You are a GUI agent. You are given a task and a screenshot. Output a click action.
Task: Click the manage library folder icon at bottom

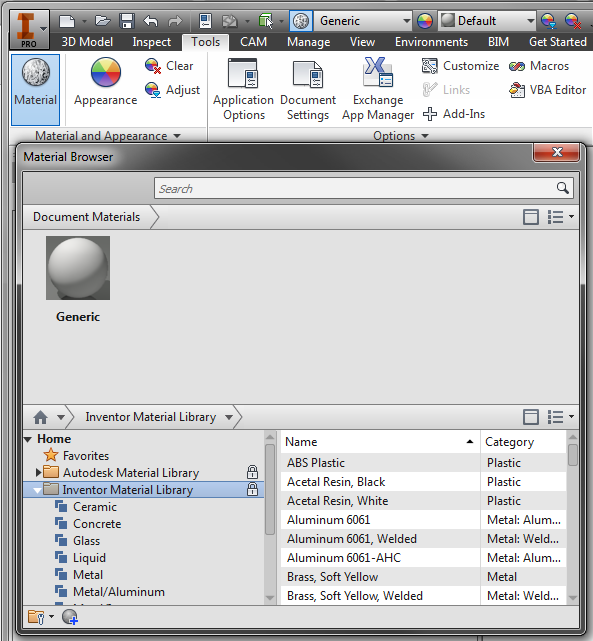click(x=36, y=617)
